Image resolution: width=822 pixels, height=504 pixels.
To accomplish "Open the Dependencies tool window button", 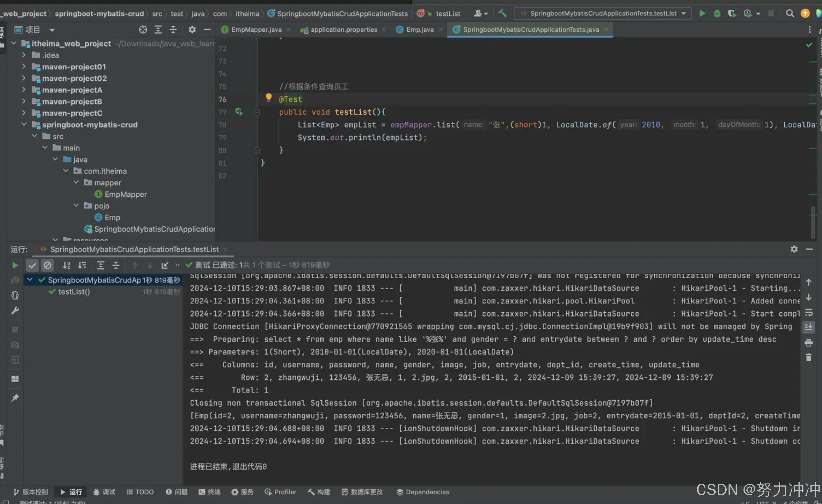I will coord(423,492).
